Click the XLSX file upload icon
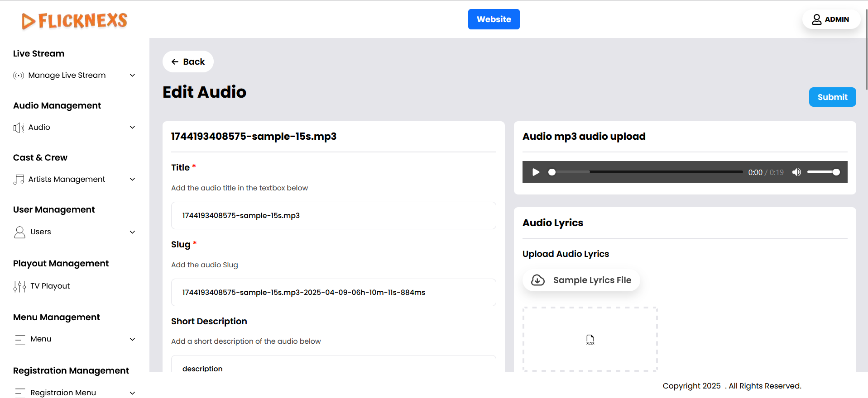Screen dimensions: 868x398 (590, 340)
